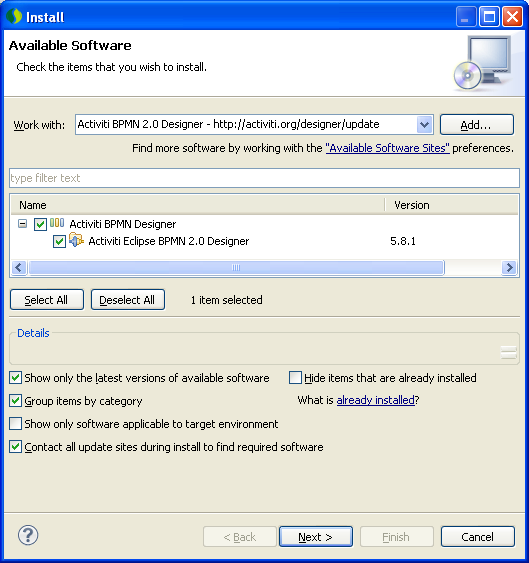Click the Install title bar Eclipse icon
This screenshot has height=563, width=529.
pos(14,16)
